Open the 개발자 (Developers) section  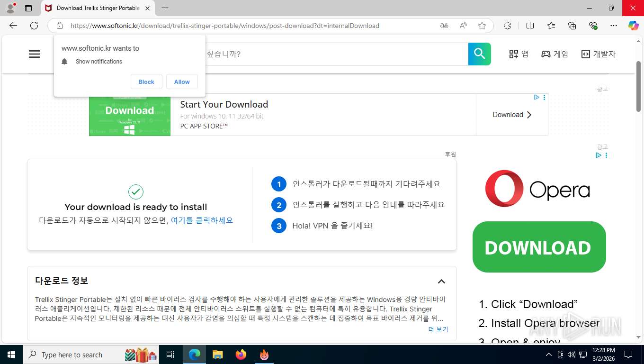coord(598,54)
